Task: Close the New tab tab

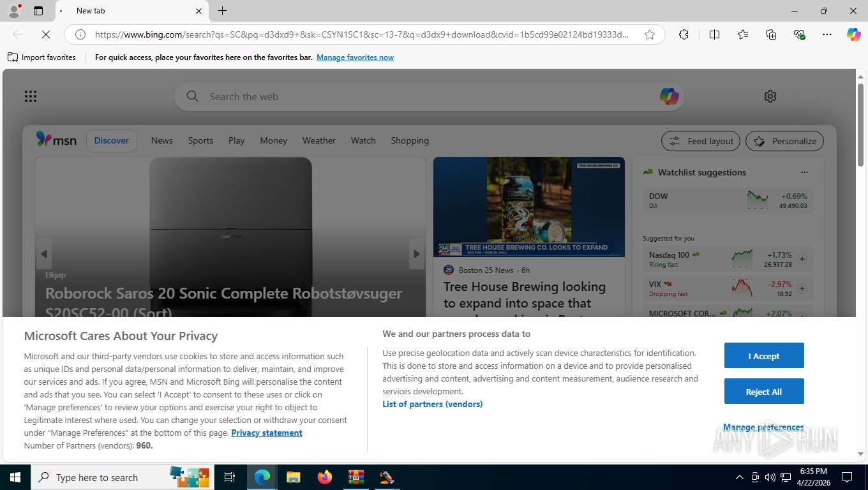Action: (x=198, y=11)
